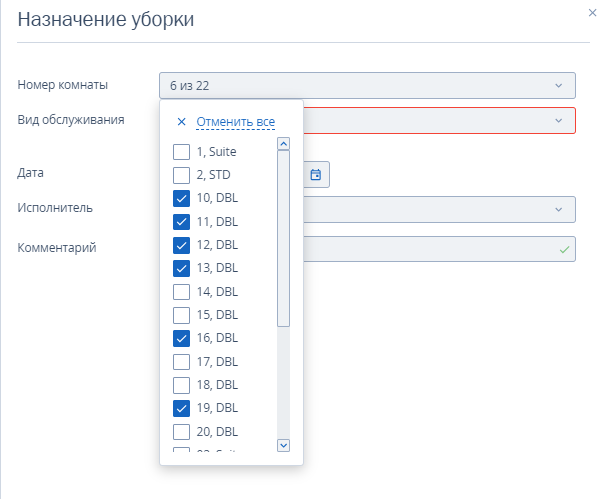Check the 14, DBL room checkbox
Screen dimensions: 605x499
pyautogui.click(x=181, y=292)
